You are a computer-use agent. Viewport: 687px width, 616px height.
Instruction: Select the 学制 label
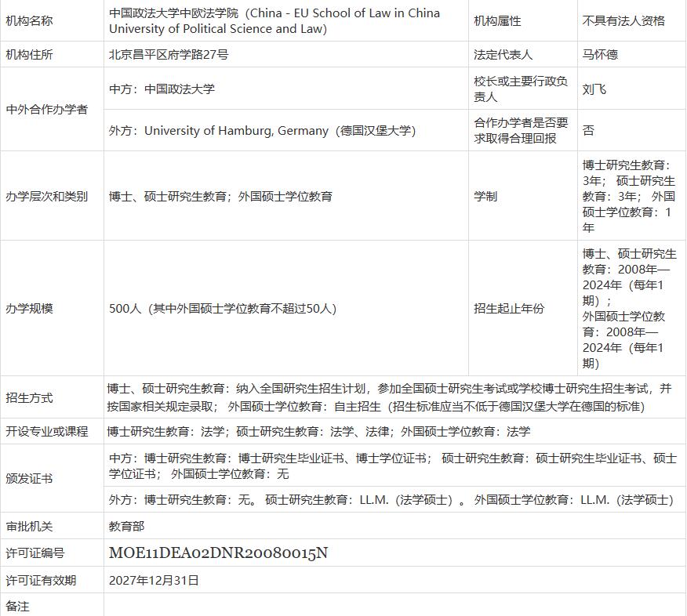pyautogui.click(x=485, y=196)
